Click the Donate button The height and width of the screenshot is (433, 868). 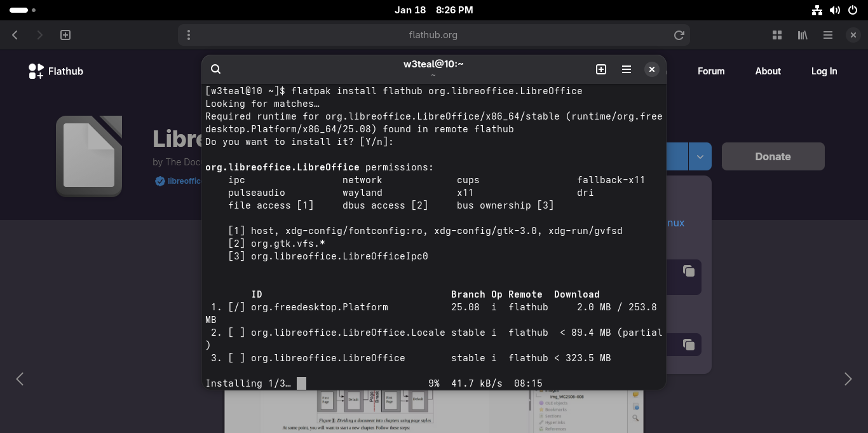(773, 156)
